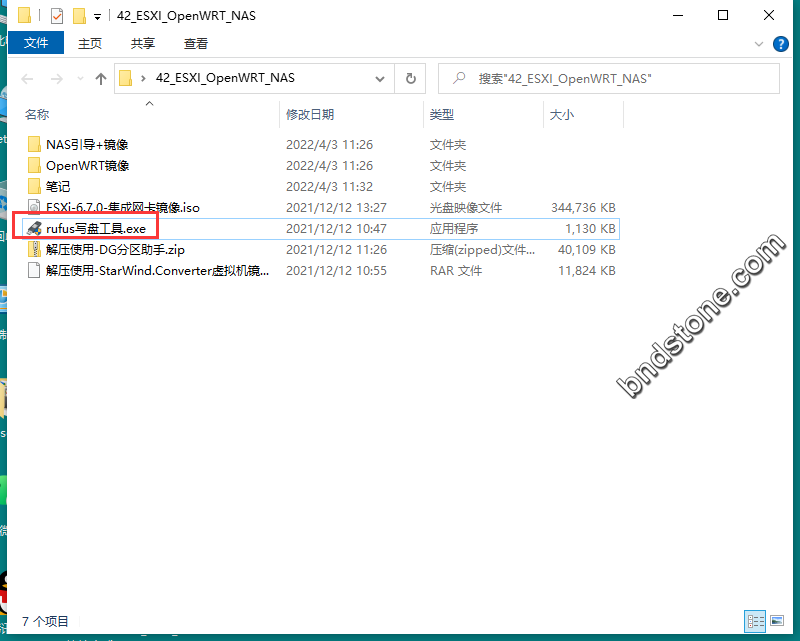Switch to the 共享 ribbon tab

[x=142, y=43]
